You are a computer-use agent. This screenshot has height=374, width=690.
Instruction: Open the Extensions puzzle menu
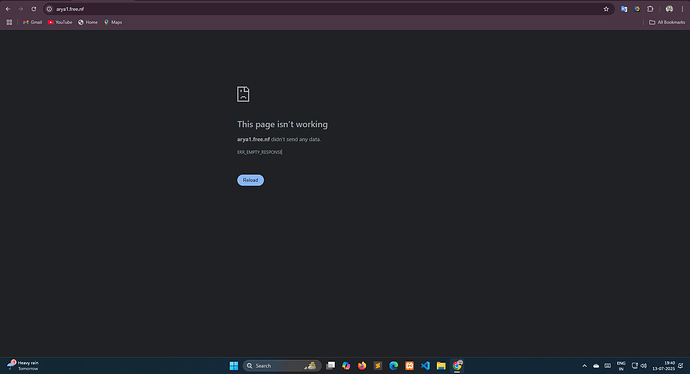coord(650,9)
